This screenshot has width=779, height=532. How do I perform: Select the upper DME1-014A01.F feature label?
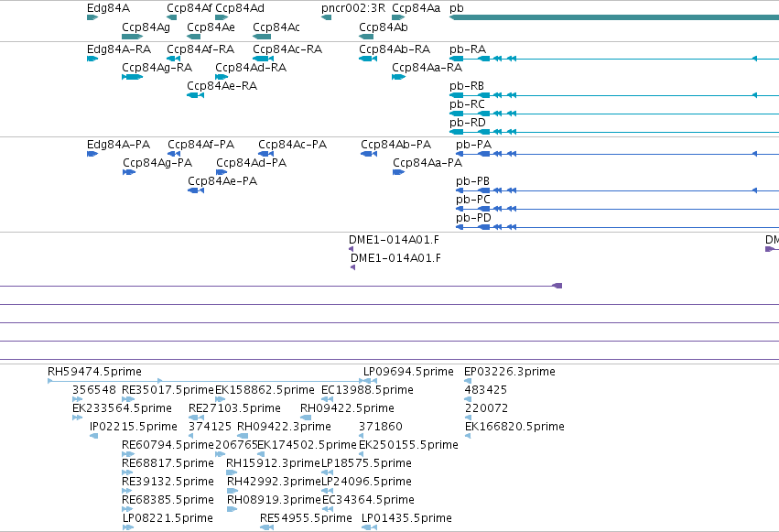pos(394,240)
